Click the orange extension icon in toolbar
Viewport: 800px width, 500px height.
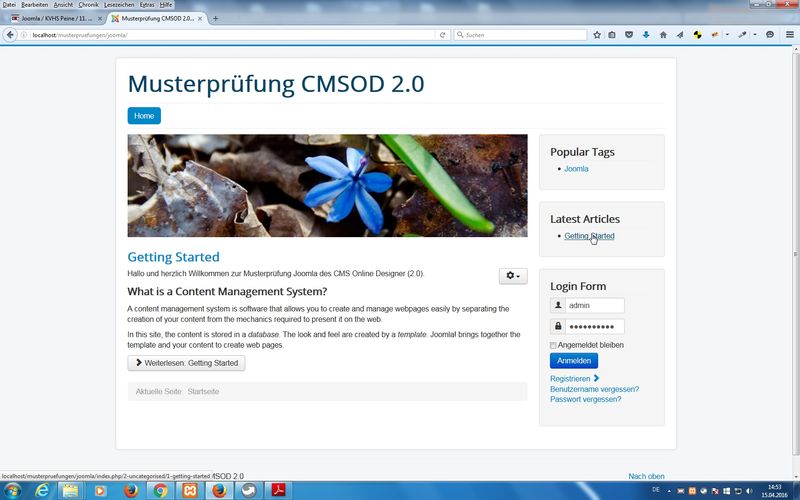715,35
